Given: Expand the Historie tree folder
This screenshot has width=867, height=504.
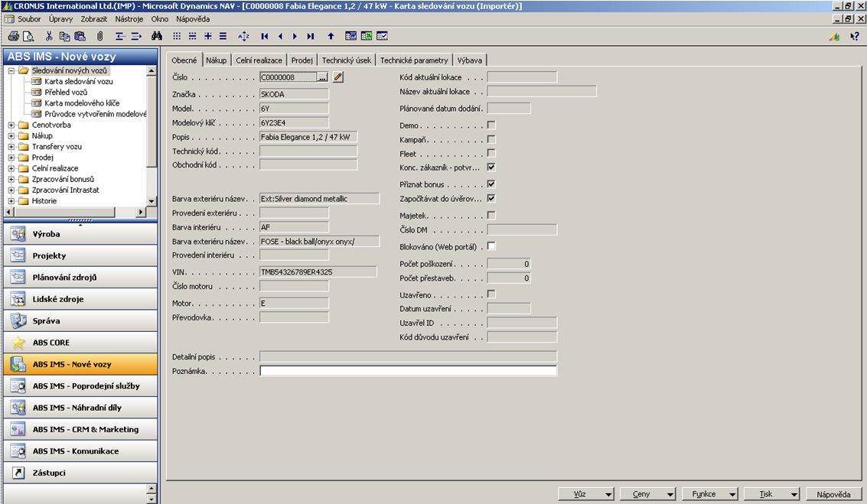Looking at the screenshot, I should 11,200.
